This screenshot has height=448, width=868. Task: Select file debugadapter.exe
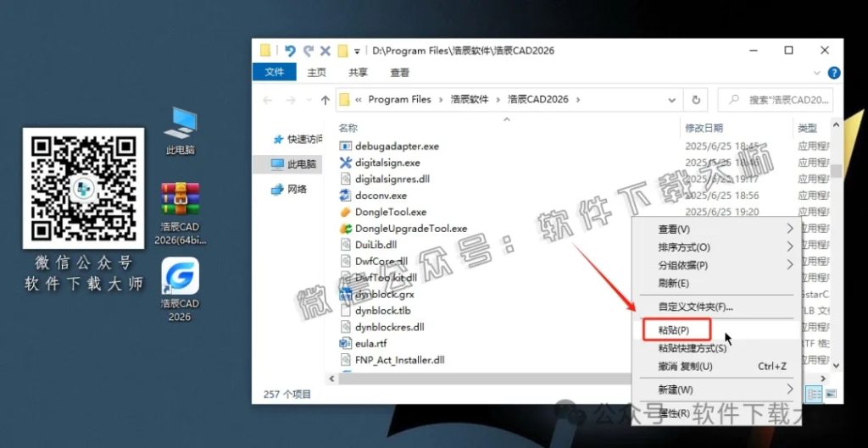pyautogui.click(x=397, y=147)
